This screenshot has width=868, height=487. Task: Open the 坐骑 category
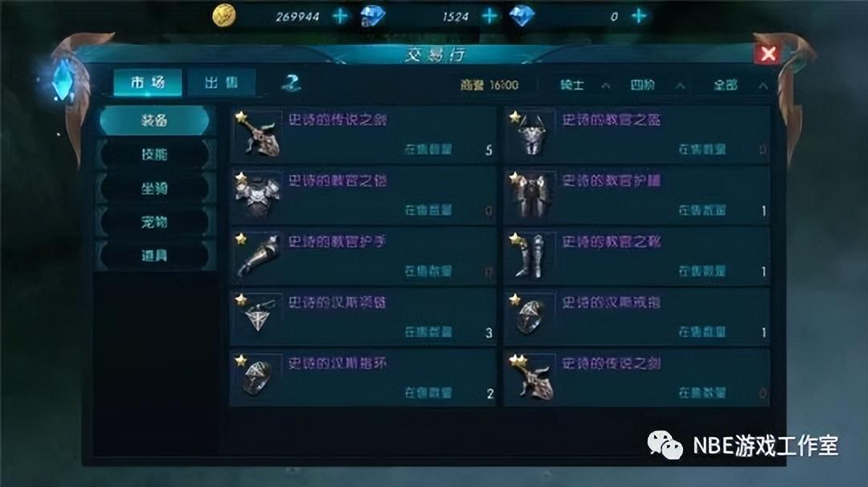(x=154, y=188)
